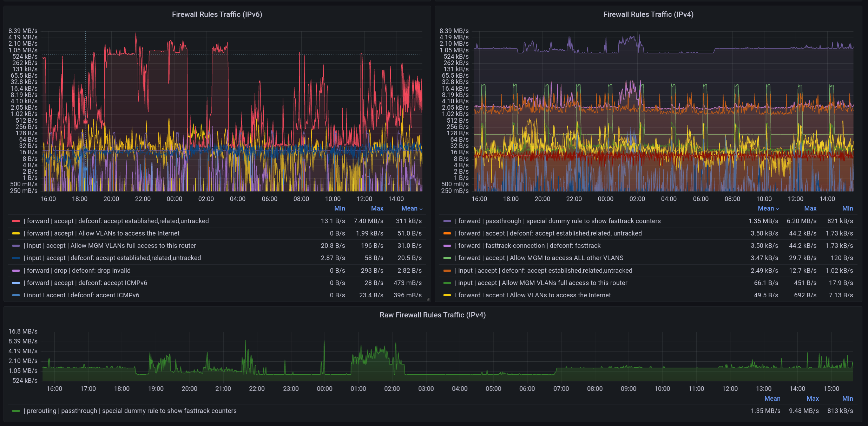Click orange swatch of IPv4 forward accept established
The height and width of the screenshot is (426, 868).
447,233
